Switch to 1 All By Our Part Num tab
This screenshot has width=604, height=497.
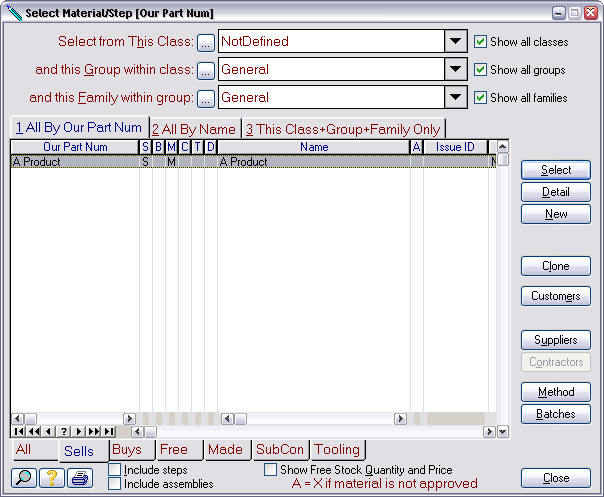pos(79,128)
